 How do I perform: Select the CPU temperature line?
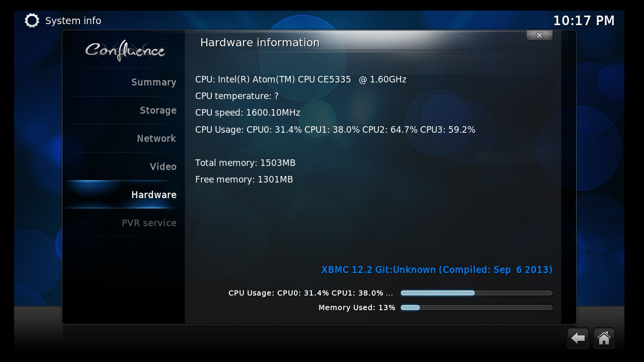pyautogui.click(x=237, y=96)
